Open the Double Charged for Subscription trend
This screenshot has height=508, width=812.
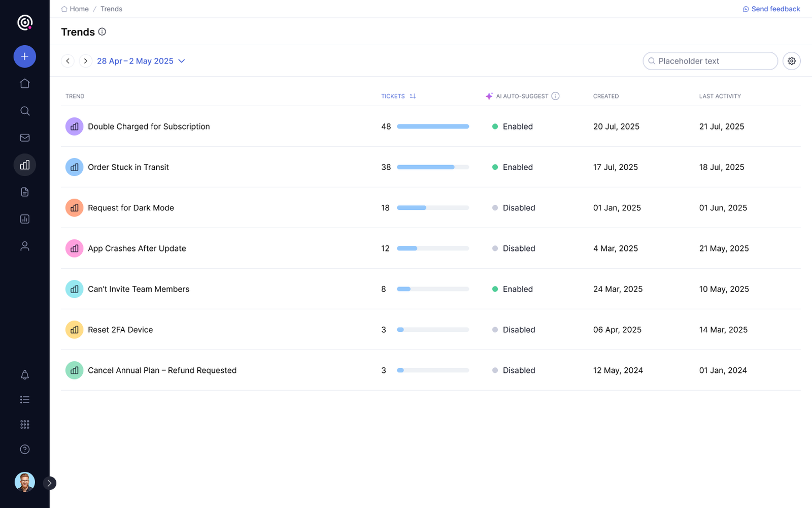(x=149, y=126)
